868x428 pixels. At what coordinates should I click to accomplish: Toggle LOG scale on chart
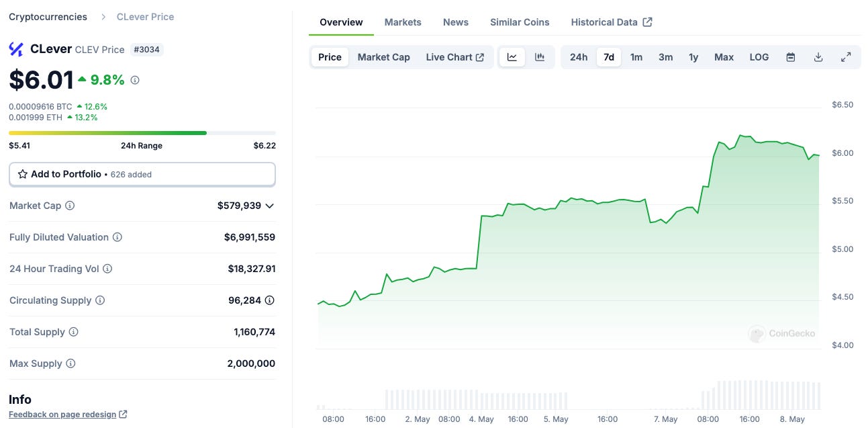(x=759, y=57)
